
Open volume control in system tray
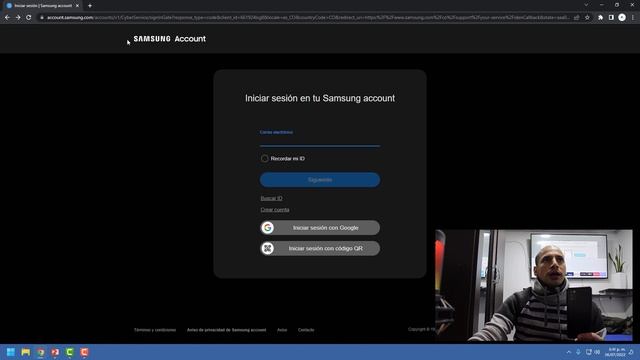597,352
